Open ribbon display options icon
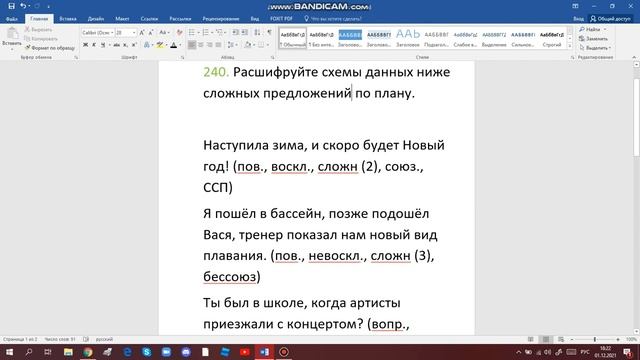640x360 pixels. 575,6
